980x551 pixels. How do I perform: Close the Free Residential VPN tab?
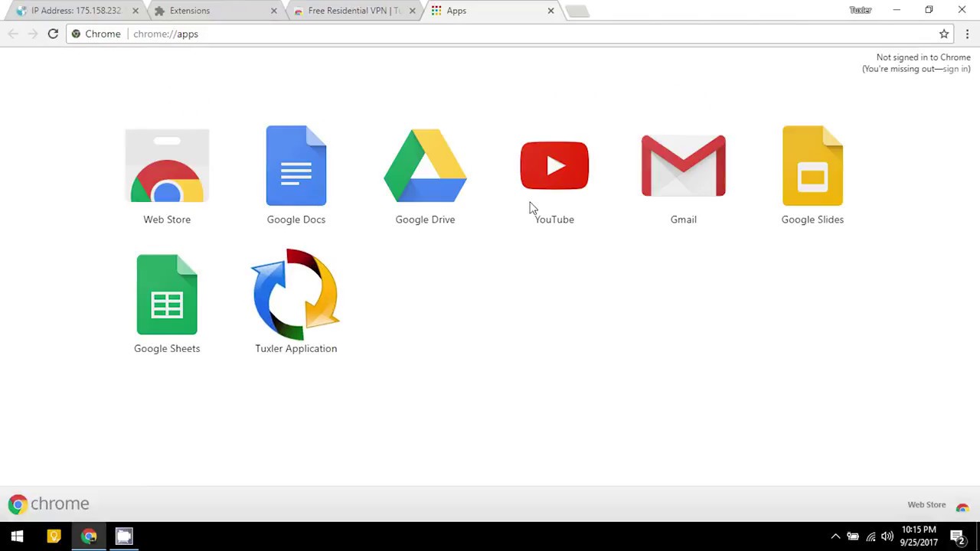click(413, 11)
